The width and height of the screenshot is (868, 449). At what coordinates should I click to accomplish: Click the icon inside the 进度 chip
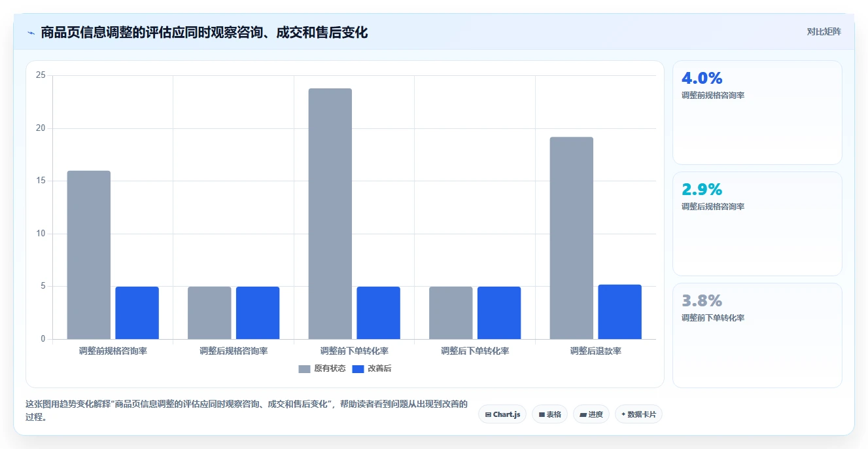[583, 414]
